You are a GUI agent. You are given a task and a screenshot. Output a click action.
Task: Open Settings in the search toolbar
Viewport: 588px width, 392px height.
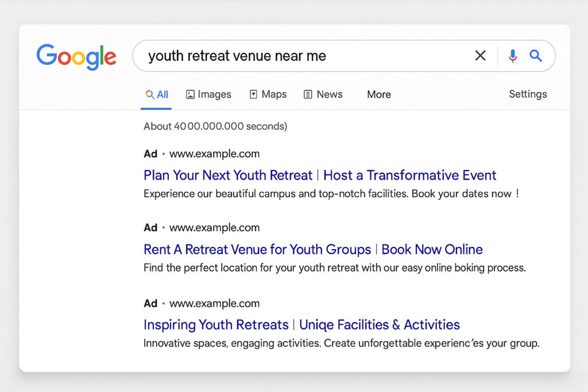528,94
